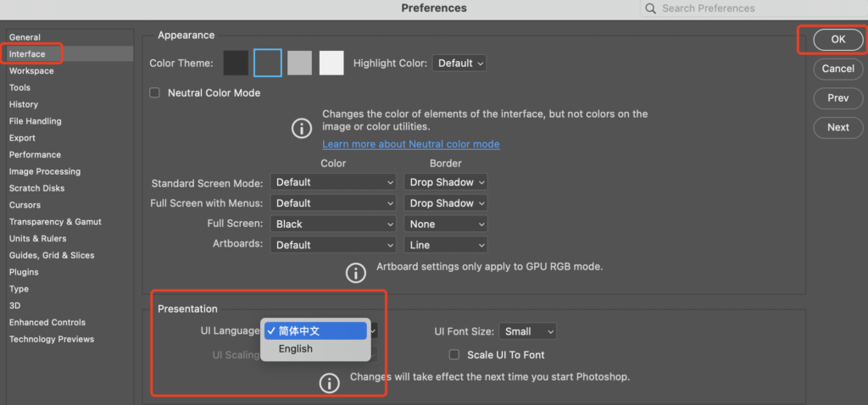The height and width of the screenshot is (405, 868).
Task: Open Artboards border Line dropdown
Action: point(445,245)
